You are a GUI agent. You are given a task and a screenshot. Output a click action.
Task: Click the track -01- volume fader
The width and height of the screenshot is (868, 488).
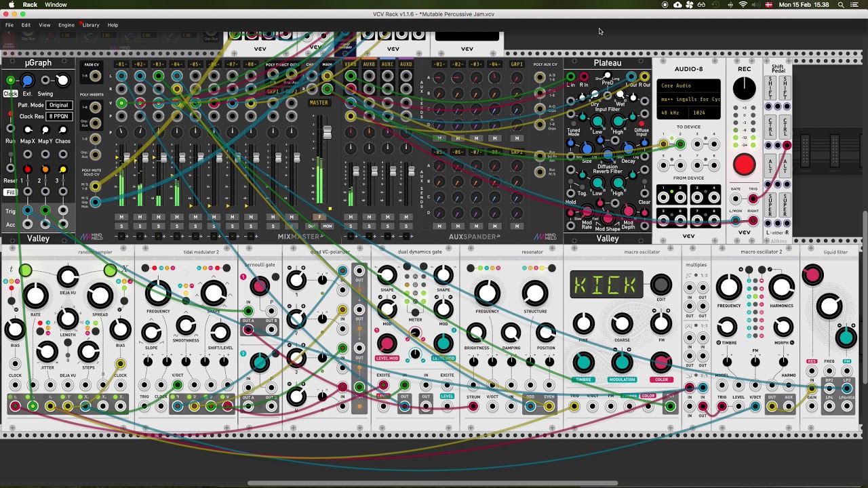coord(127,157)
